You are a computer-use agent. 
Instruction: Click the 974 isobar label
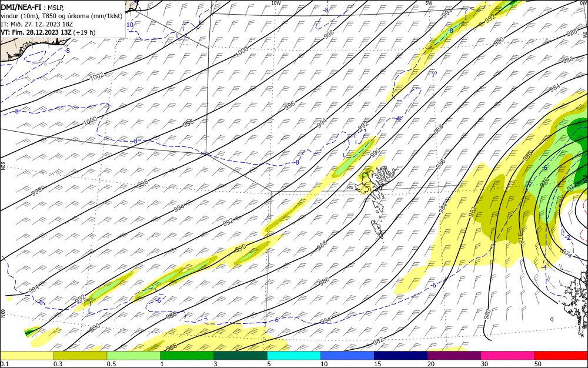(567, 254)
